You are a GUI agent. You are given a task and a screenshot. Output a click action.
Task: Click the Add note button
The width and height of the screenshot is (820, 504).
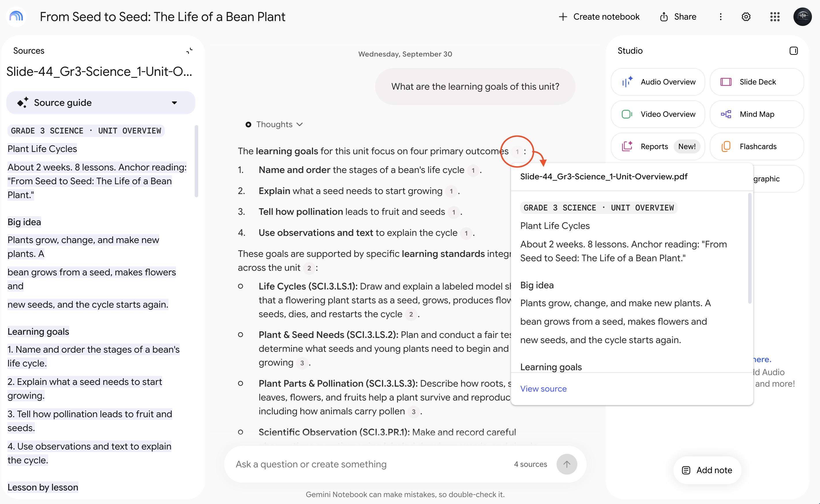707,470
